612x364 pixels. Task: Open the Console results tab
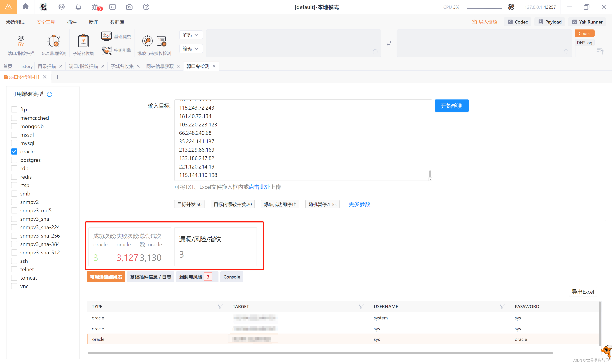[231, 277]
